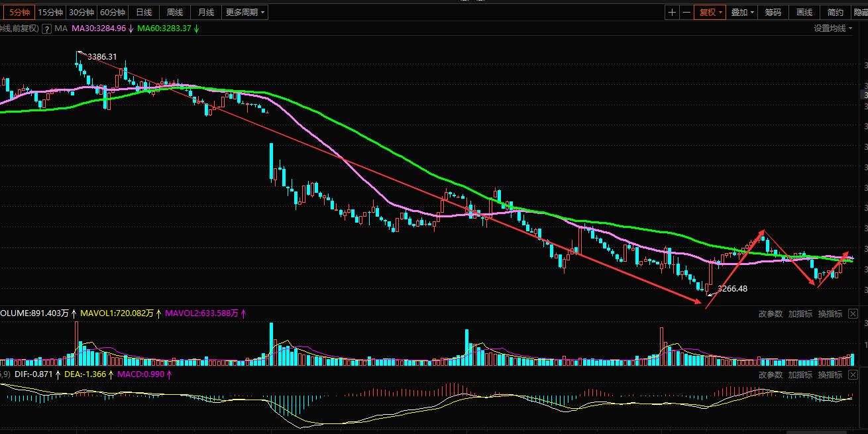This screenshot has height=434, width=868.
Task: Expand the 复权 adjustment dropdown
Action: pos(710,12)
